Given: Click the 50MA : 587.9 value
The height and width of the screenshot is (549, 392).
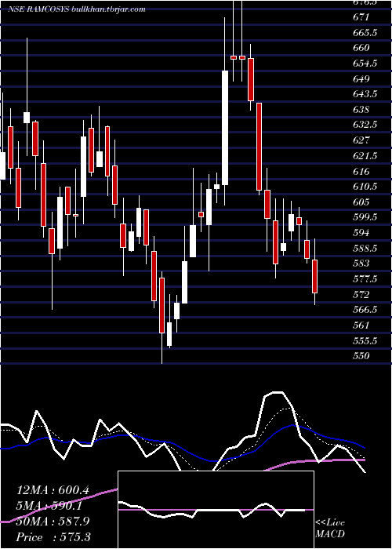Looking at the screenshot, I should (53, 522).
